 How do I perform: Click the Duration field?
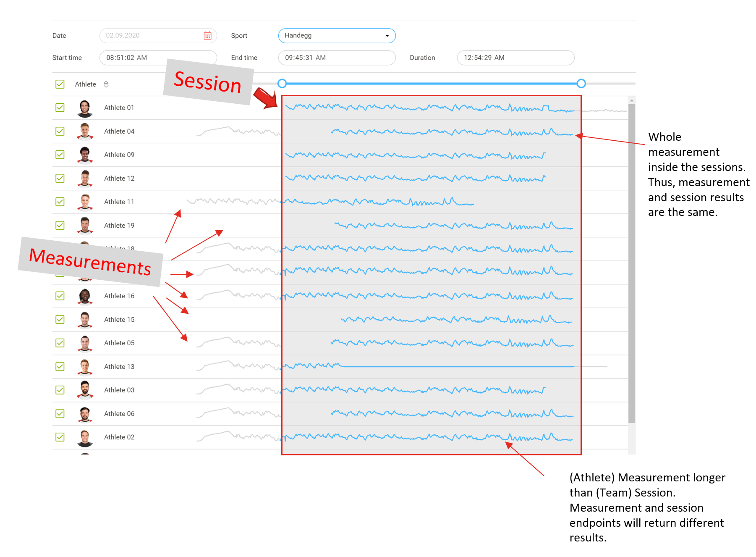(x=515, y=58)
